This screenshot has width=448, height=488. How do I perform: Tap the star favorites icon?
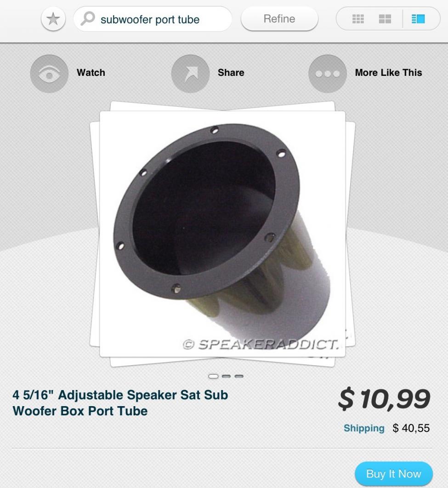pos(53,19)
